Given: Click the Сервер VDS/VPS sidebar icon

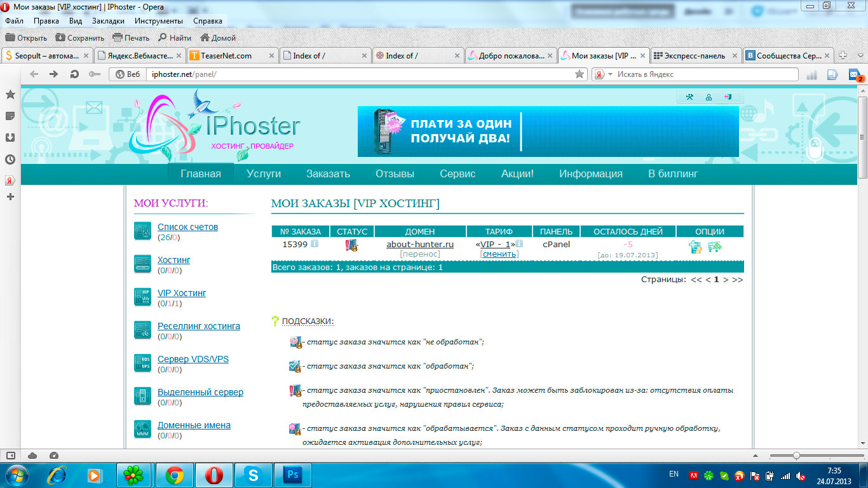Looking at the screenshot, I should point(143,363).
